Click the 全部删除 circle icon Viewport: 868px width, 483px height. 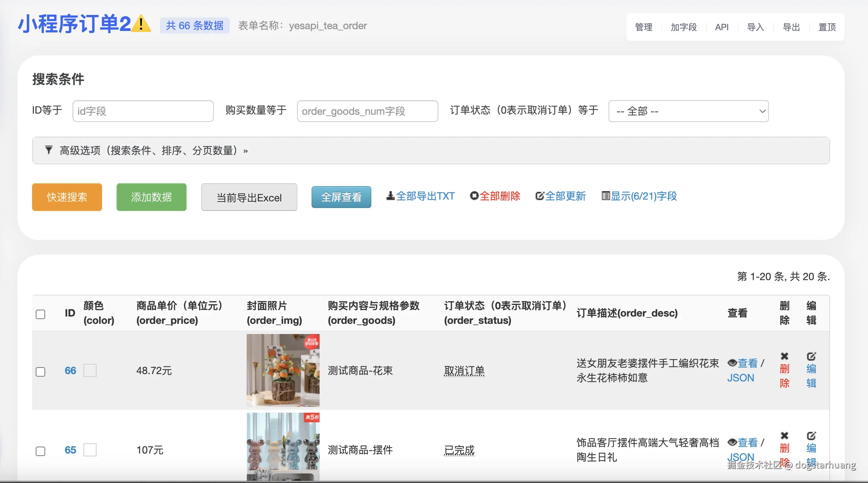[474, 196]
